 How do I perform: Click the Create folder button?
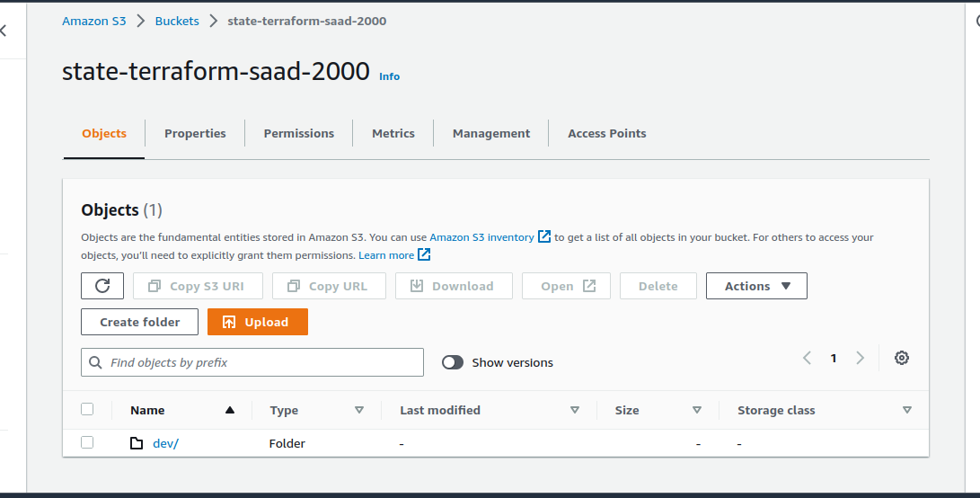(139, 322)
